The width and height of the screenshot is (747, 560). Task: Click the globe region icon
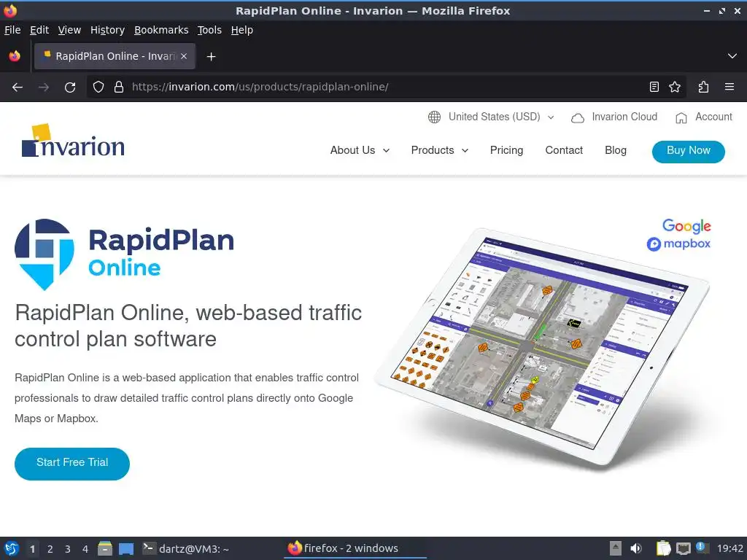point(434,117)
